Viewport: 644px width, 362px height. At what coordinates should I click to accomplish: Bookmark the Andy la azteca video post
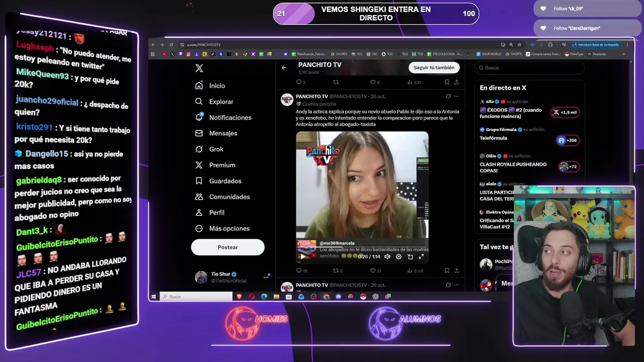coord(447,271)
